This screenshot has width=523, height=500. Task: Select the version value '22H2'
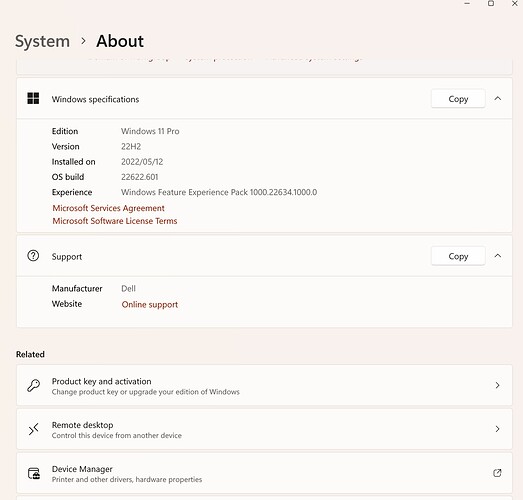(131, 146)
